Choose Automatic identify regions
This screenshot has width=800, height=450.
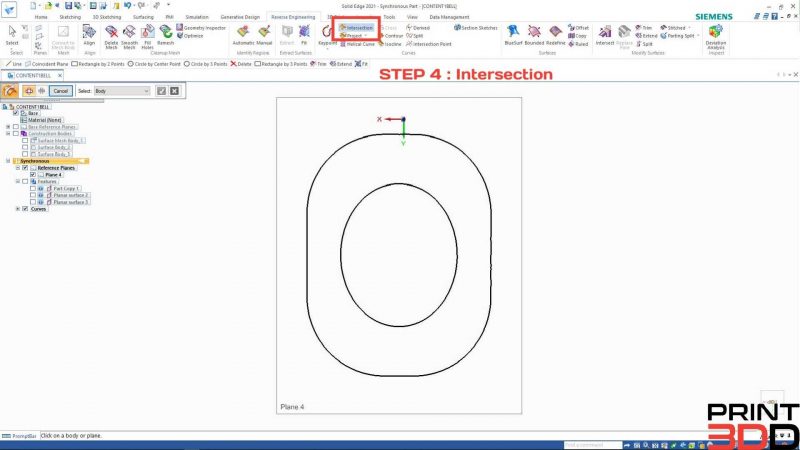point(243,36)
